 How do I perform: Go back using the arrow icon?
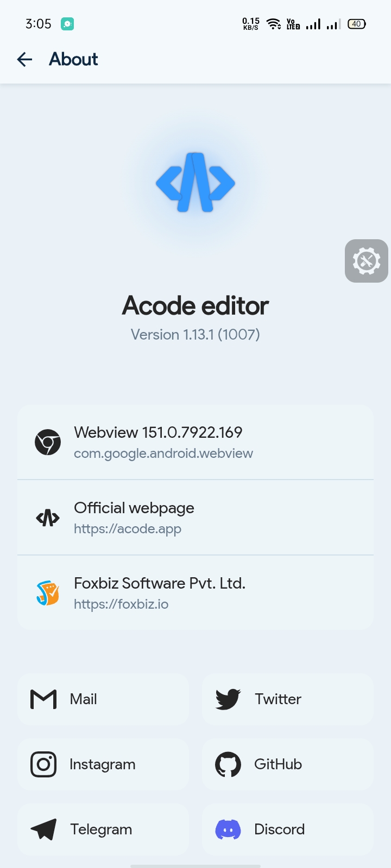[x=24, y=59]
